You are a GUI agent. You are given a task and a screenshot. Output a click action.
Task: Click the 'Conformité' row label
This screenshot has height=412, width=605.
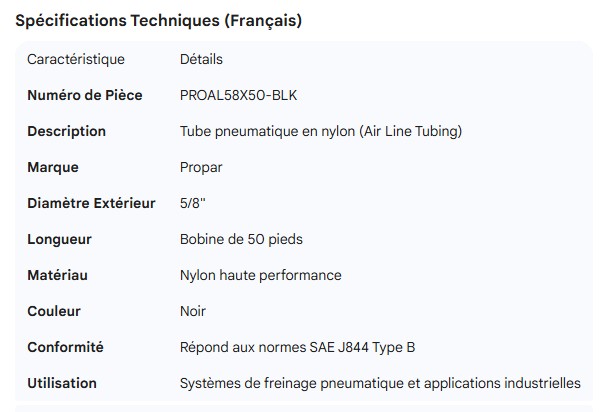click(x=65, y=347)
